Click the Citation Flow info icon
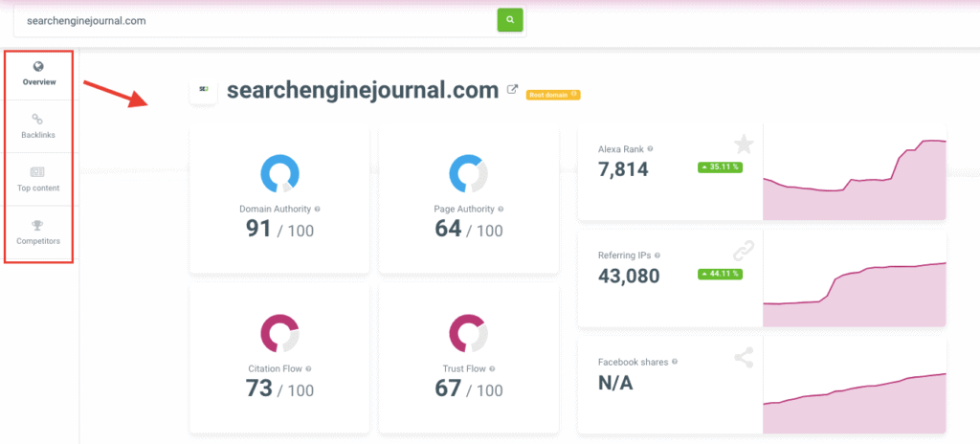980x444 pixels. click(310, 368)
